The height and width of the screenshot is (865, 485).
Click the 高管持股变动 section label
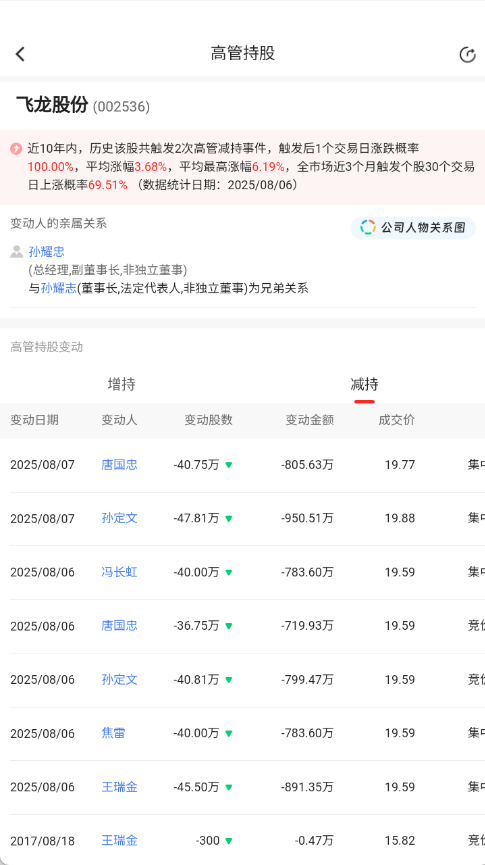pos(46,347)
